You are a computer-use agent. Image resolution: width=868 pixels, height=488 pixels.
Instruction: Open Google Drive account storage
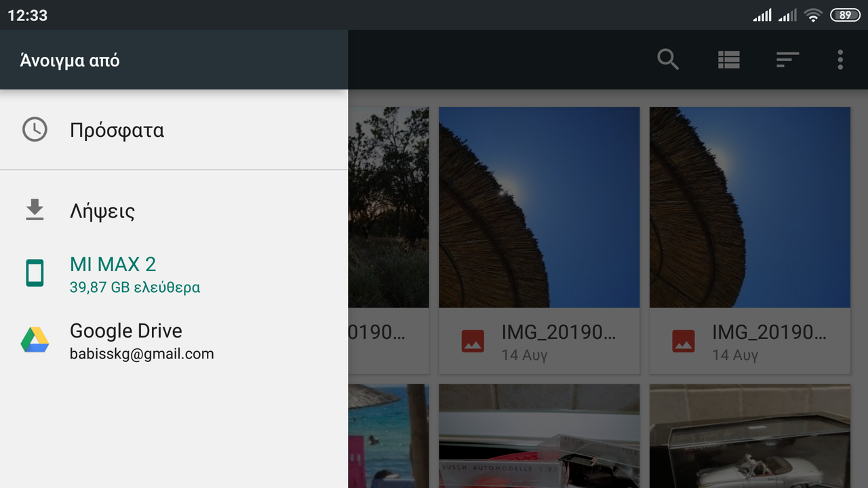tap(174, 340)
